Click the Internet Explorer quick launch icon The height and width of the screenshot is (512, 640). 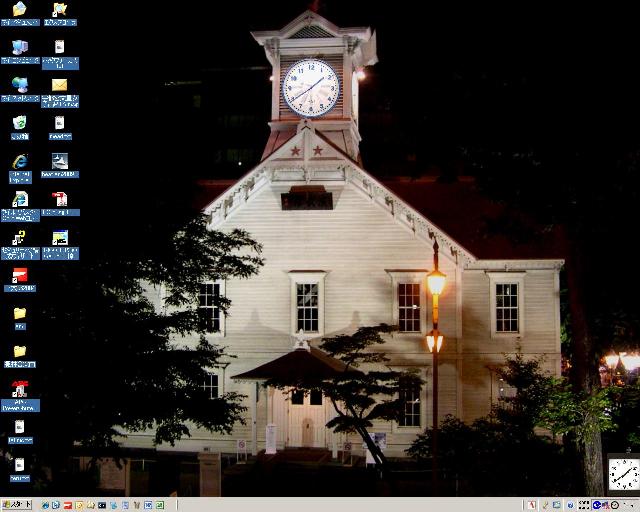click(45, 505)
